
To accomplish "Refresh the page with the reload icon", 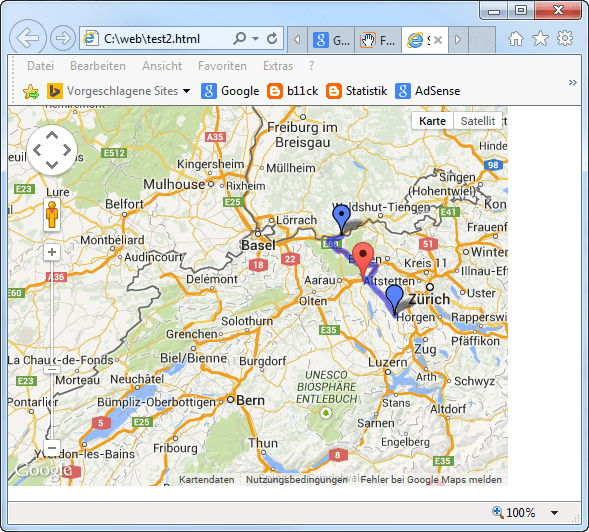I will click(x=272, y=38).
